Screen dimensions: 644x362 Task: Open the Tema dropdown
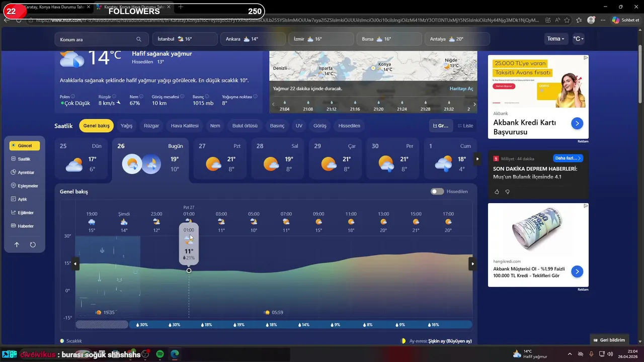tap(556, 39)
